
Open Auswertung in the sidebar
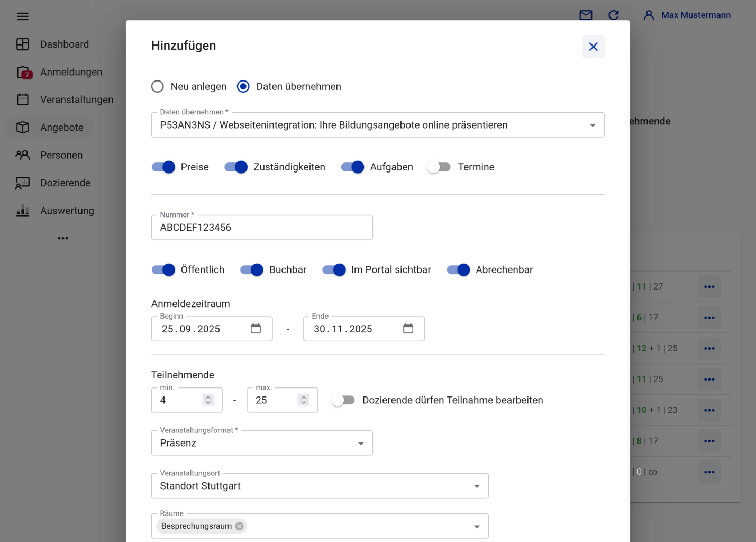67,211
